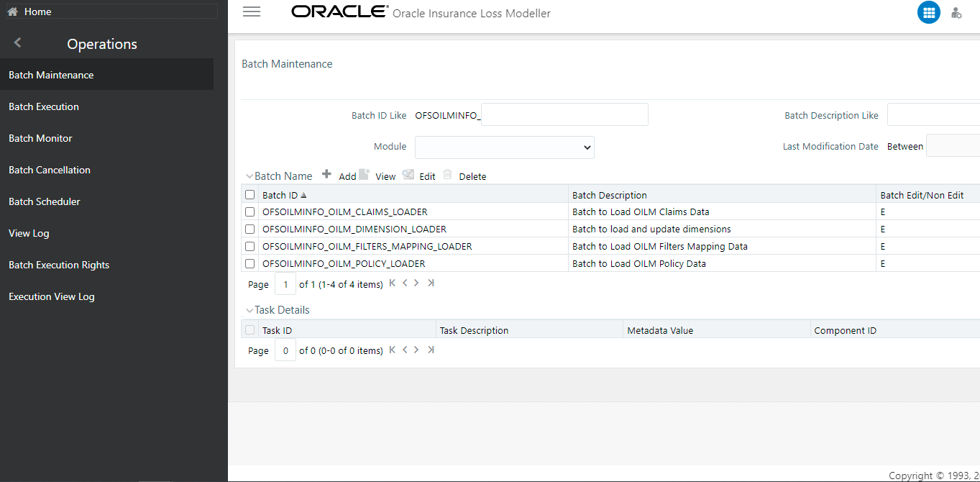The width and height of the screenshot is (980, 482).
Task: Click the Add plus icon
Action: 326,174
